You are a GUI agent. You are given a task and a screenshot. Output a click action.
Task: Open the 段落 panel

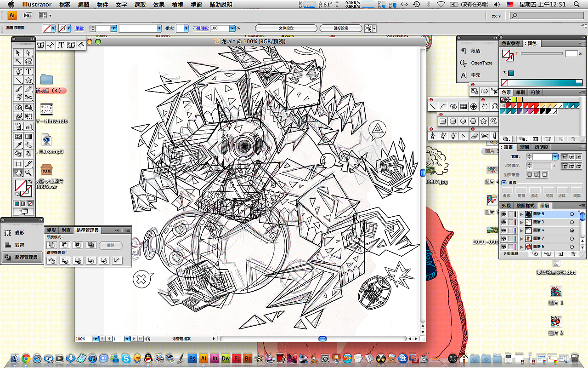(x=475, y=51)
